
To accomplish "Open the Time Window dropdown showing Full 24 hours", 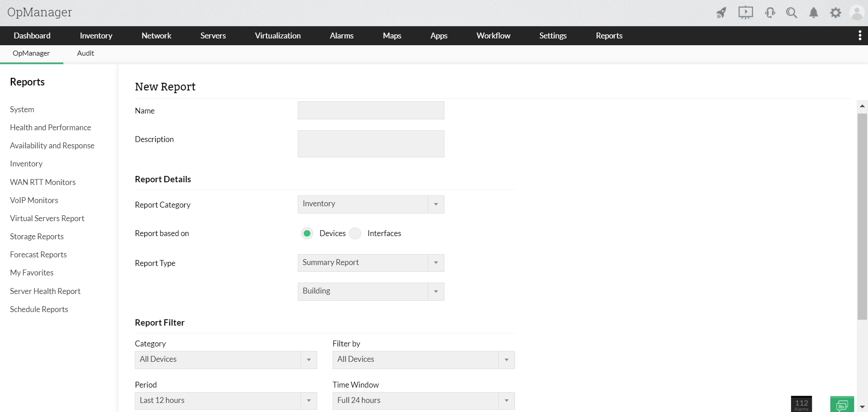I will (424, 401).
